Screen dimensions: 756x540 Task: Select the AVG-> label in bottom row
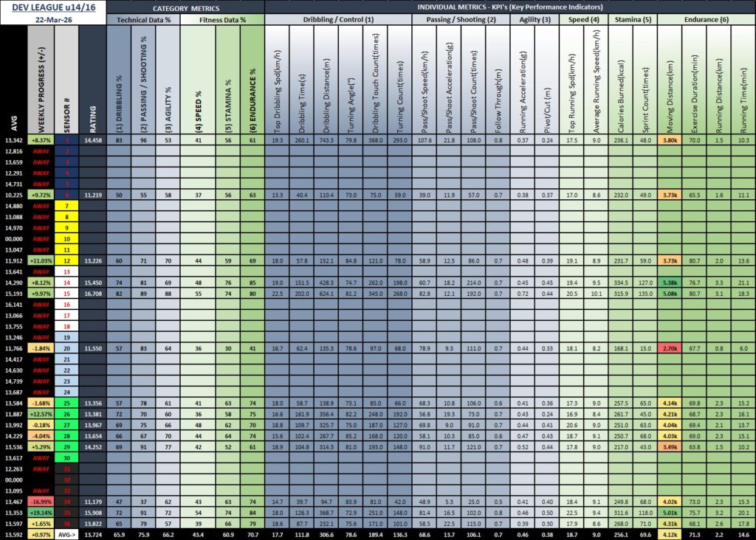[x=66, y=534]
